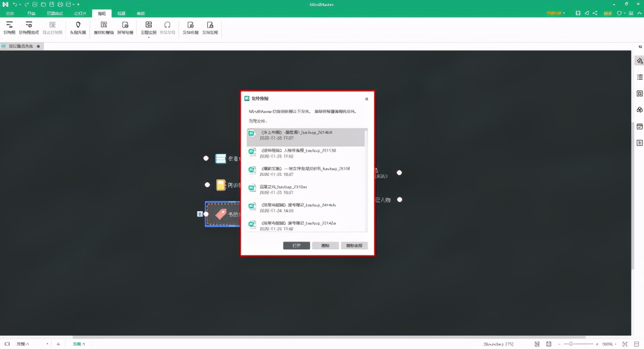Click the yellow text link beside share icon
The width and height of the screenshot is (644, 349).
point(608,13)
